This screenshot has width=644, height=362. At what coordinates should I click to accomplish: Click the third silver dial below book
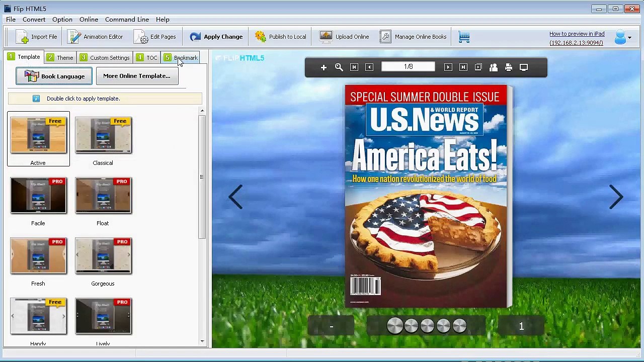click(427, 326)
